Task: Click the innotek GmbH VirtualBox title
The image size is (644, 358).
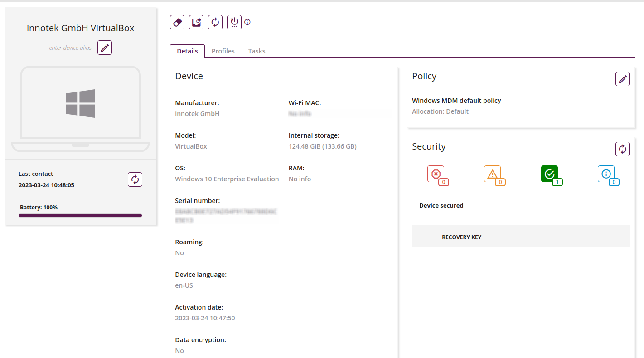Action: click(x=81, y=28)
